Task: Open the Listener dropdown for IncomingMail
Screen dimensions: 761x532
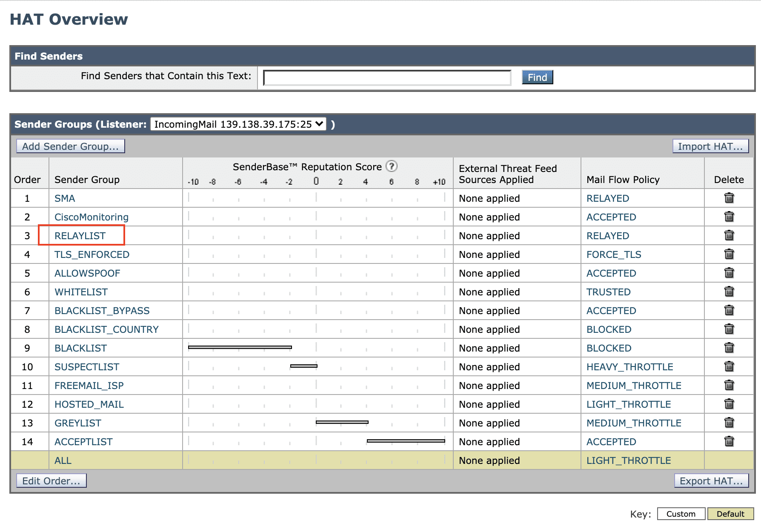Action: tap(238, 124)
